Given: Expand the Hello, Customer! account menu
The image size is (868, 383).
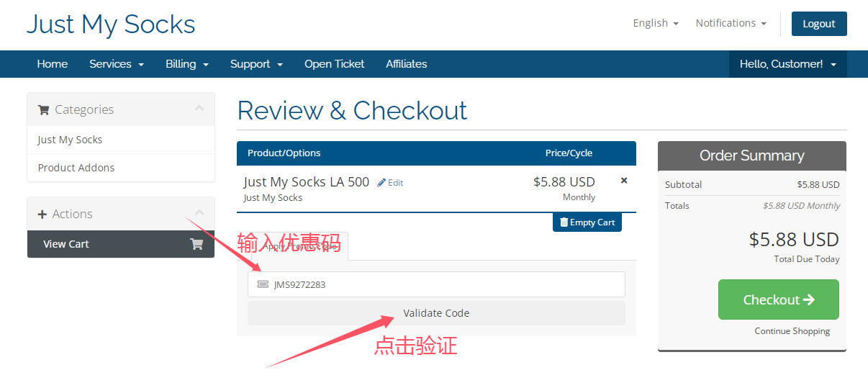Looking at the screenshot, I should tap(788, 64).
